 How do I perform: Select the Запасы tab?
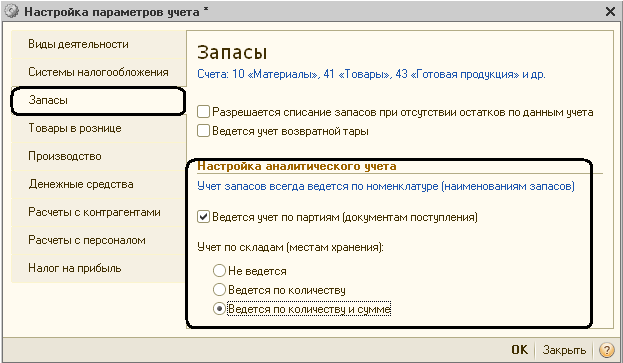[x=99, y=100]
